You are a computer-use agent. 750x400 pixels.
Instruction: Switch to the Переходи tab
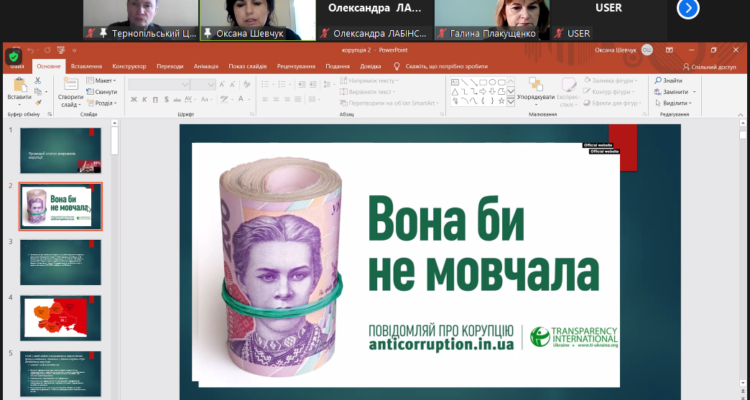tap(170, 67)
